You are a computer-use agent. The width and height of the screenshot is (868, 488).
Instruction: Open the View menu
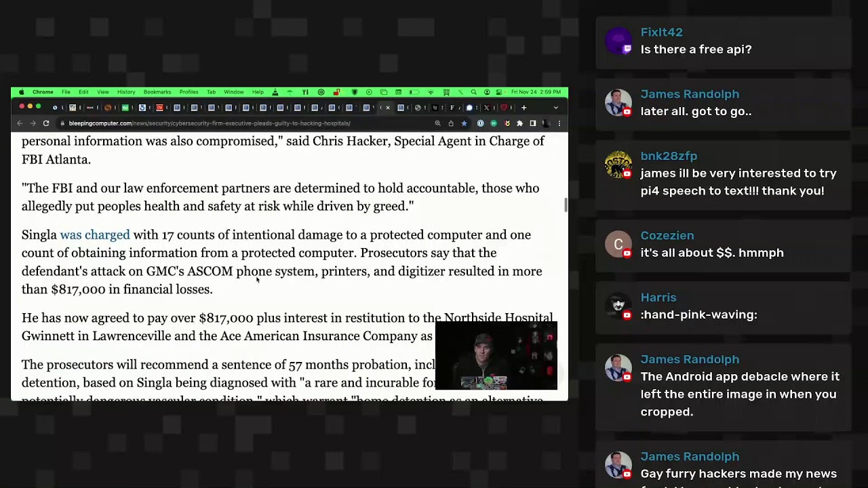(102, 92)
